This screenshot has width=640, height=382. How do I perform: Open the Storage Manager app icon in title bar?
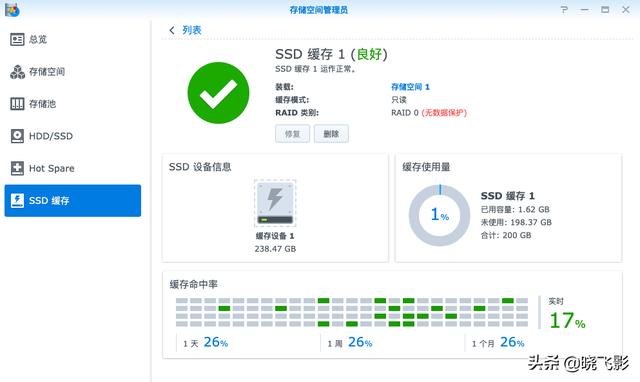(x=12, y=10)
